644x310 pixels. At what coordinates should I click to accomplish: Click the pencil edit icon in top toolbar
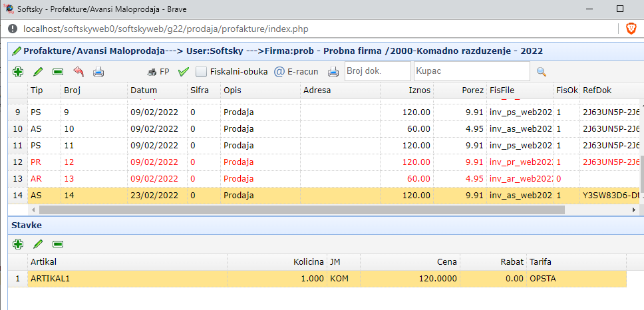point(38,72)
